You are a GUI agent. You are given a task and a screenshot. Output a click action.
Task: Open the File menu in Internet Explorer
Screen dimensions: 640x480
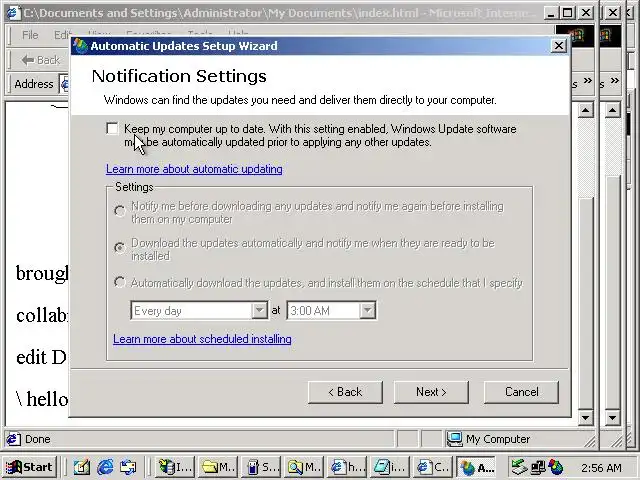click(x=30, y=35)
